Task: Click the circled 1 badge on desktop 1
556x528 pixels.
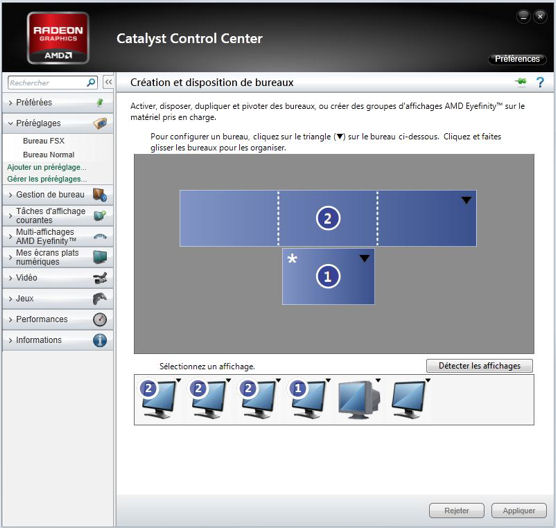Action: coord(328,276)
